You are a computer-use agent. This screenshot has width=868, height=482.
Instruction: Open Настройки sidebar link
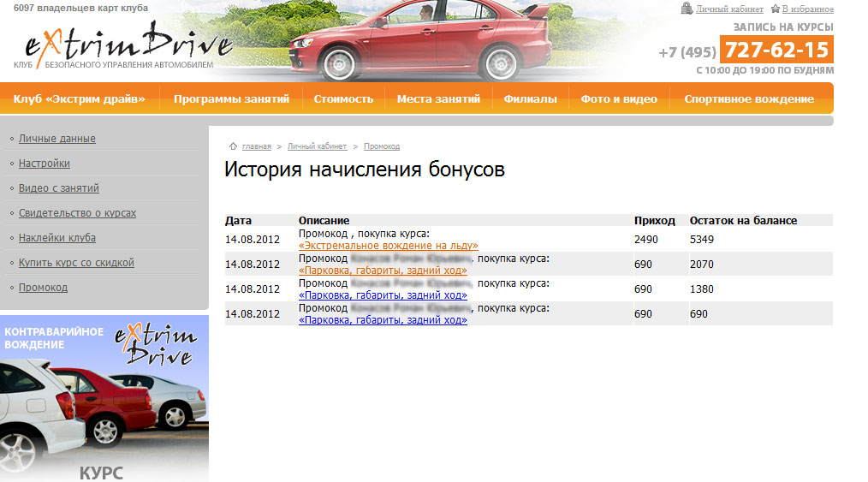45,164
